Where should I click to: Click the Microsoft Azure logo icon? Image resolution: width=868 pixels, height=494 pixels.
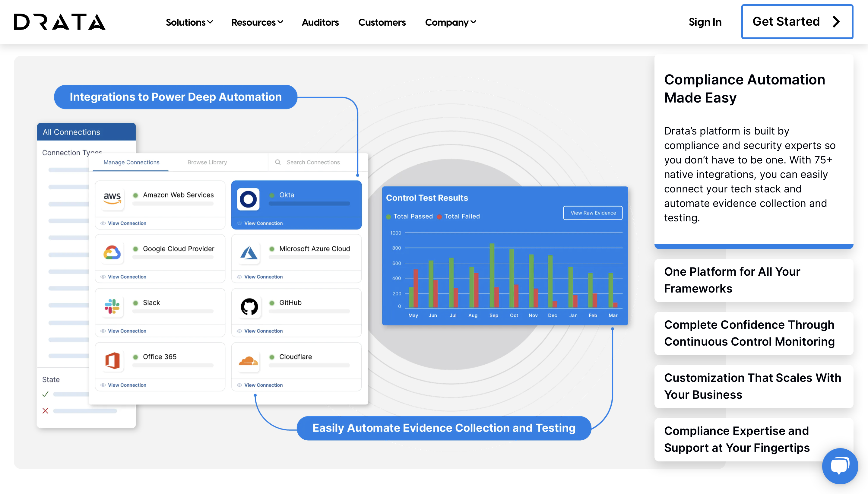point(249,253)
